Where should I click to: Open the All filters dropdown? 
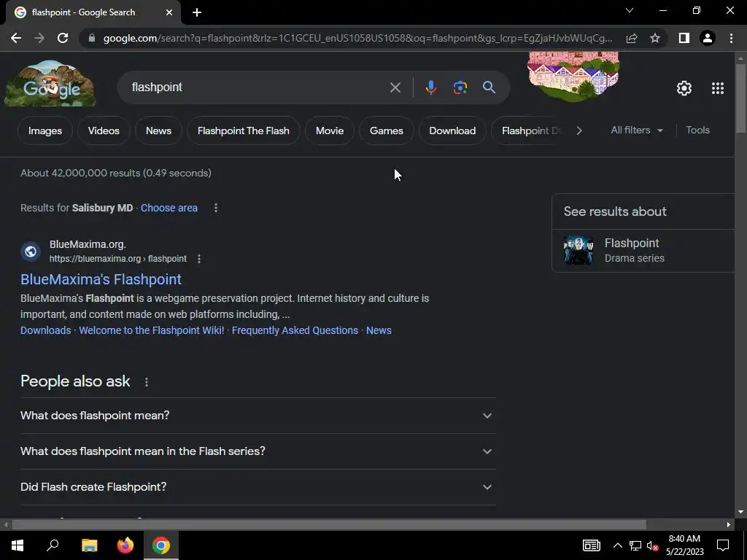[x=636, y=130]
